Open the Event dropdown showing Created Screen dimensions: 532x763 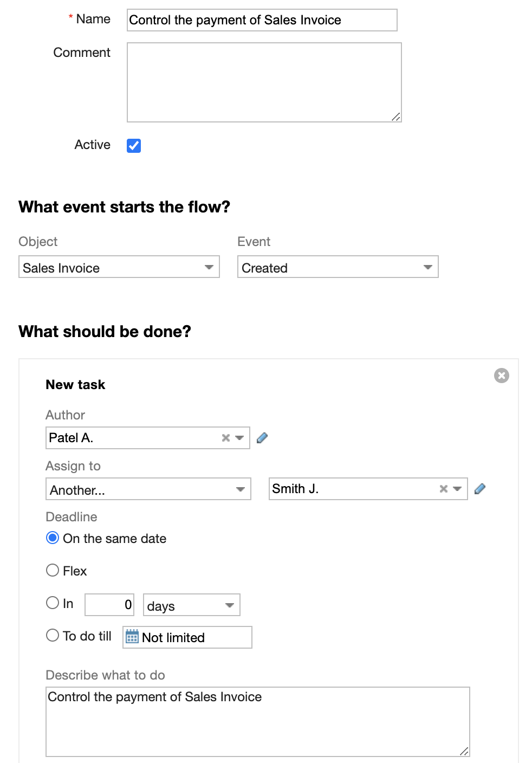tap(338, 267)
